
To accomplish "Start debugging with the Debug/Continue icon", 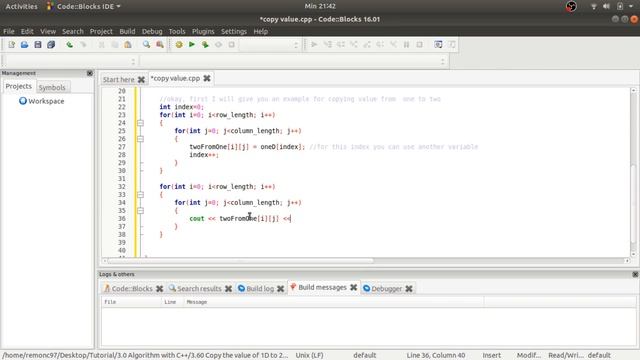I will click(314, 44).
